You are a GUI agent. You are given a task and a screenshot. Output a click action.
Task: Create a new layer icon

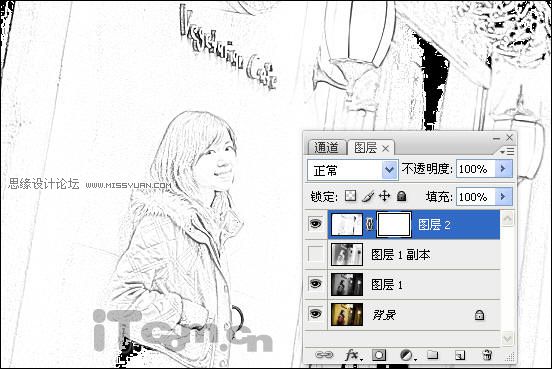(459, 355)
